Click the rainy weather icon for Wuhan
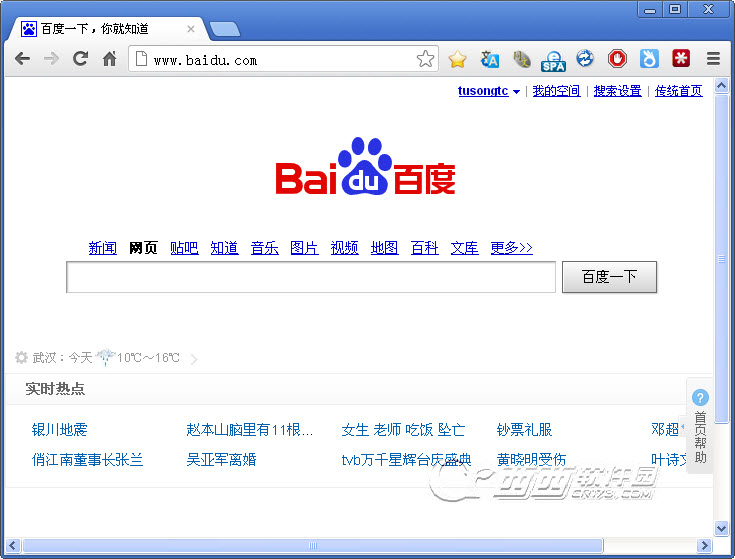The width and height of the screenshot is (735, 559). pos(105,357)
